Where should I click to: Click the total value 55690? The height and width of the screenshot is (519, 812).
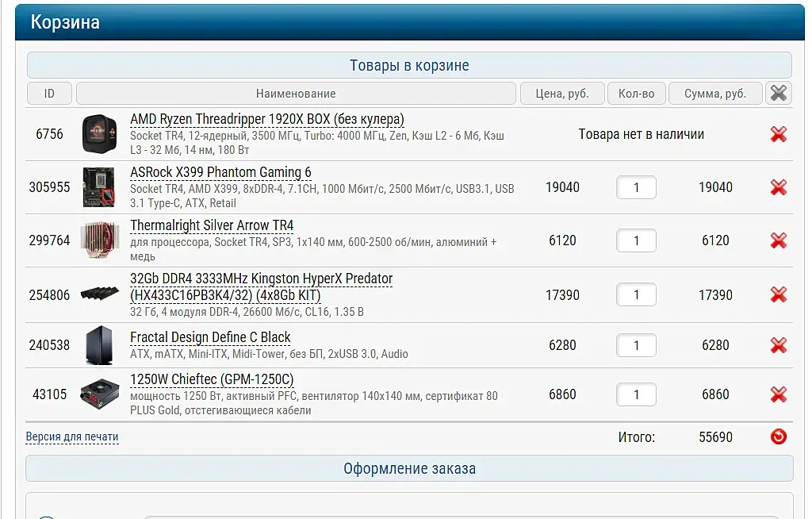[715, 437]
